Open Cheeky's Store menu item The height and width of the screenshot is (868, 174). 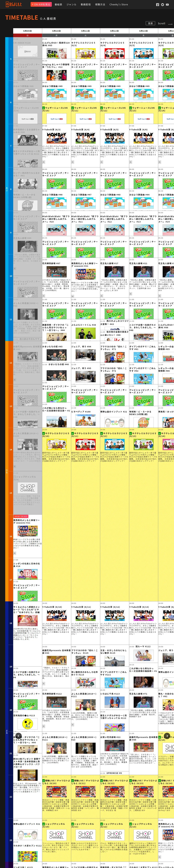[119, 4]
